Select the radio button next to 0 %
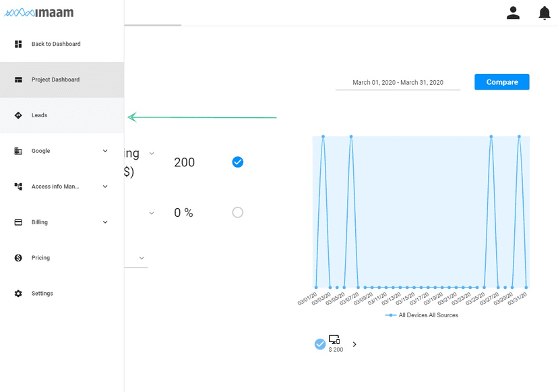The width and height of the screenshot is (558, 392). pyautogui.click(x=237, y=212)
